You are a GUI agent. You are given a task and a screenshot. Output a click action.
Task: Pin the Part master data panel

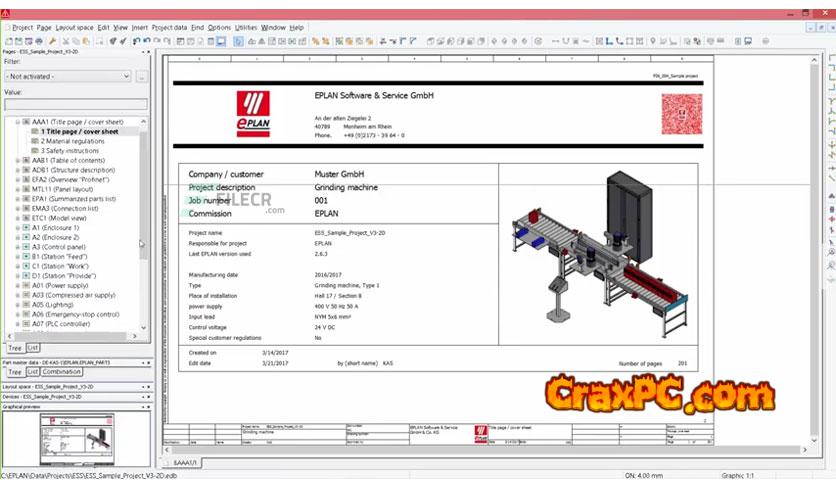tap(143, 362)
